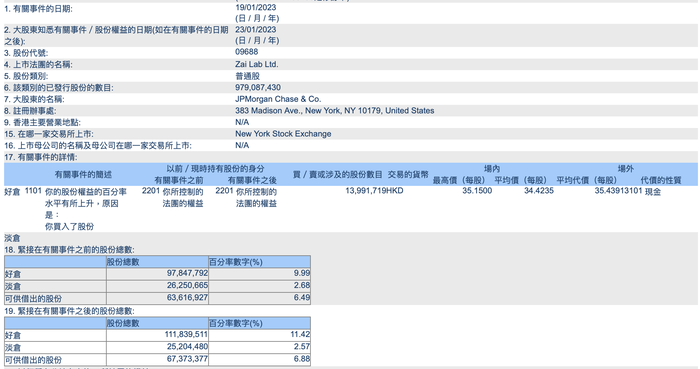Select stock code 09688
Viewport: 700px width, 369px height.
coord(246,52)
